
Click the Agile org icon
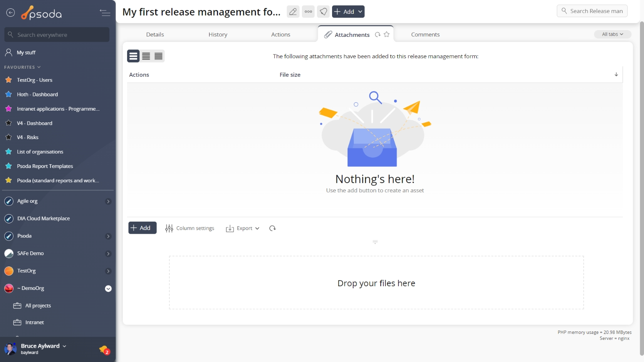click(9, 202)
